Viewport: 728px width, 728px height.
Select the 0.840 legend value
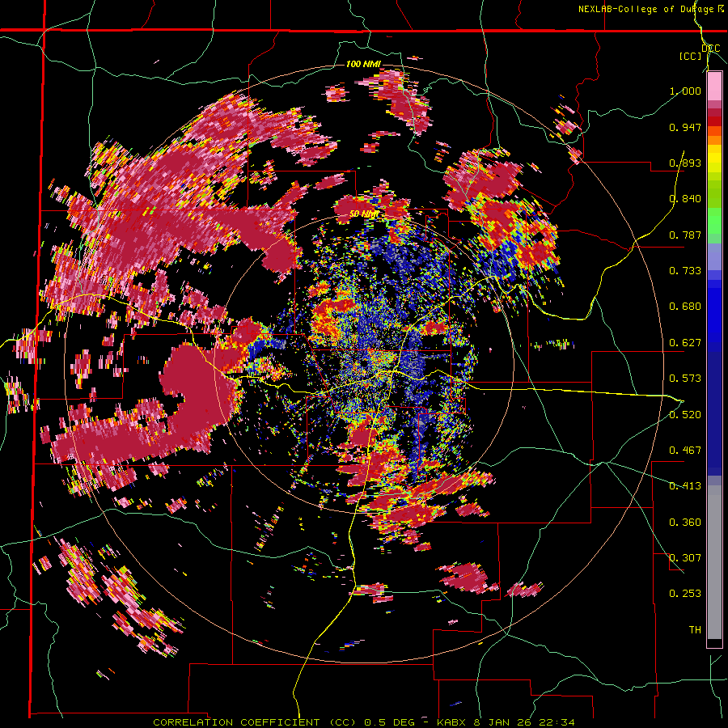pos(685,199)
